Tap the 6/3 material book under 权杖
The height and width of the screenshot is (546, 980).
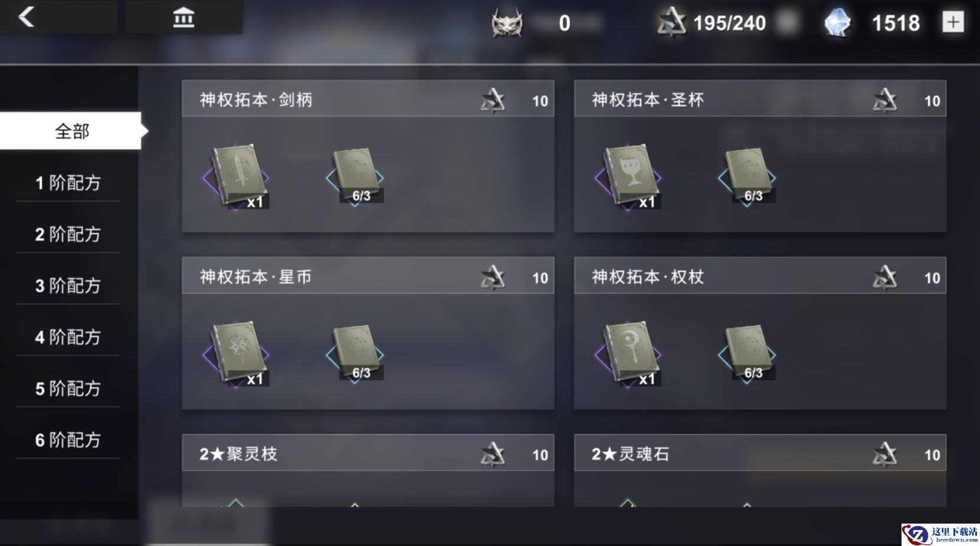pyautogui.click(x=747, y=354)
